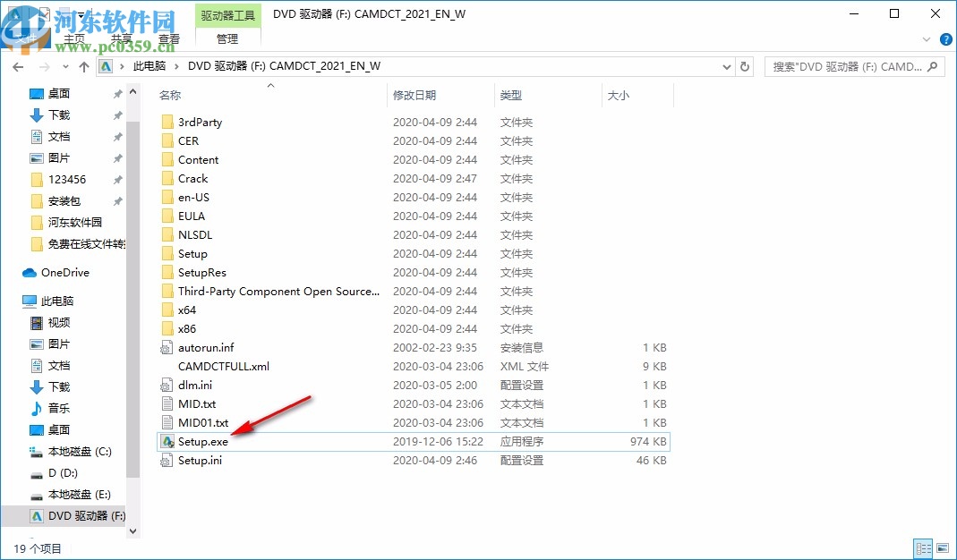This screenshot has width=957, height=560.
Task: Click the refresh icon beside the address bar
Action: click(x=745, y=66)
